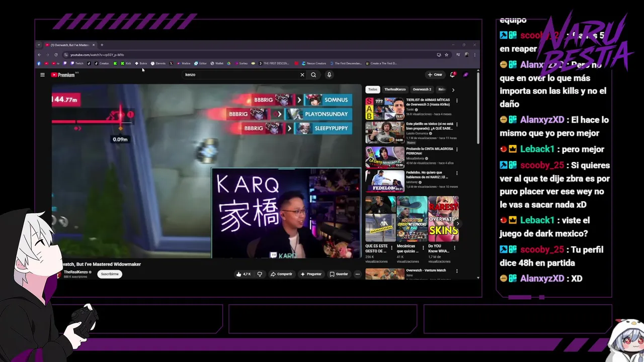Open Chrome three-dot menu
Screen dimensions: 644x362
click(474, 55)
